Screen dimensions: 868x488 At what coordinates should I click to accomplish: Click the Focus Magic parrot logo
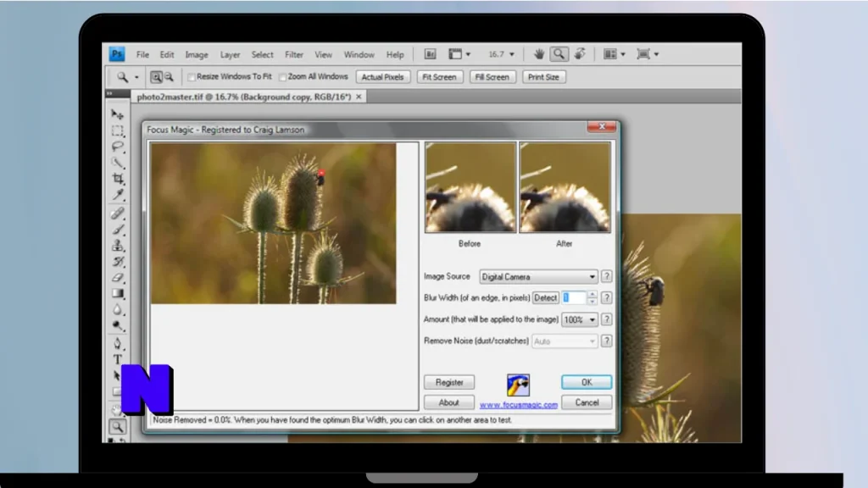(x=518, y=385)
